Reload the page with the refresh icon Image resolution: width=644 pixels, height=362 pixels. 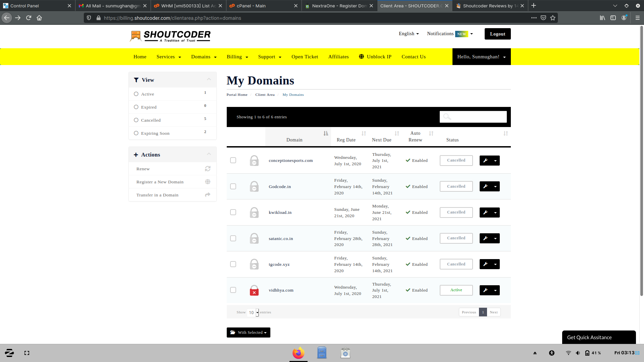pos(29,18)
